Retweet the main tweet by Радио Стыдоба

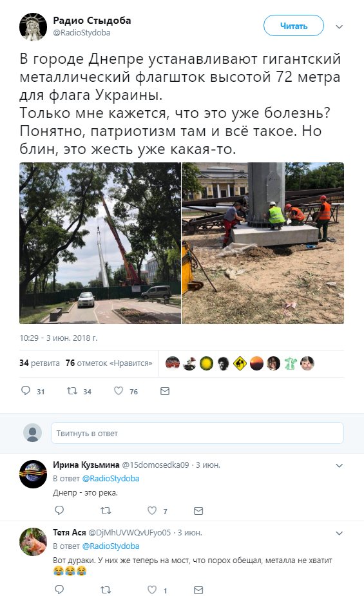tap(72, 390)
